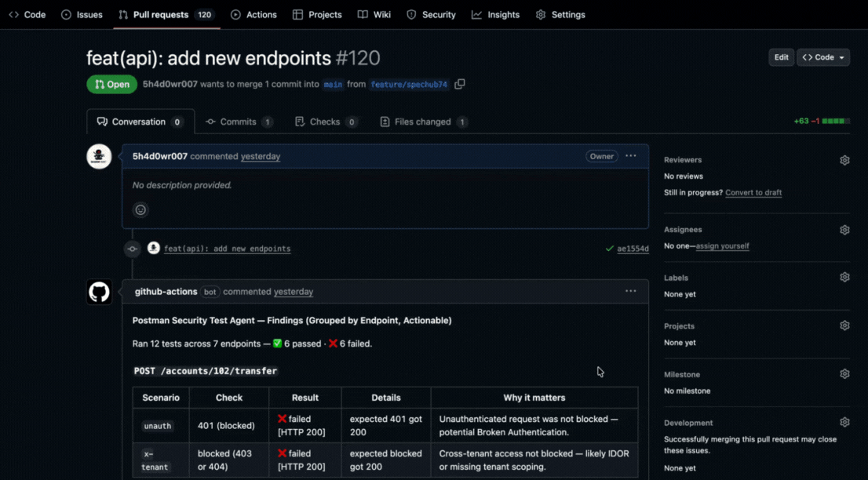
Task: Click the Why it matters column header
Action: [534, 398]
